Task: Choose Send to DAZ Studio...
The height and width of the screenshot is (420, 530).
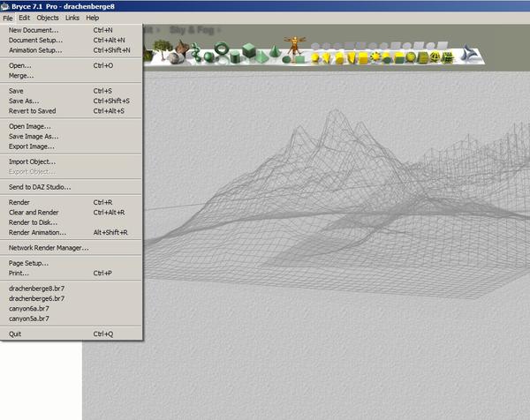Action: [72, 187]
